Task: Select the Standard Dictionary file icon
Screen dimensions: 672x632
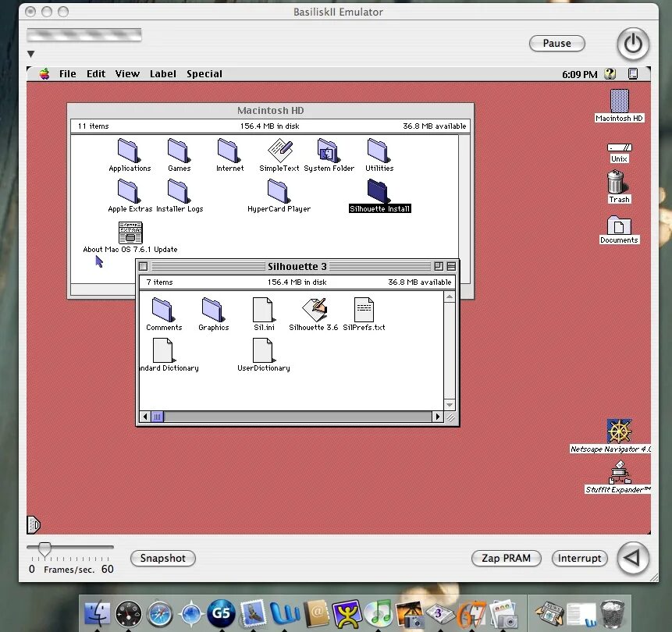Action: [163, 350]
